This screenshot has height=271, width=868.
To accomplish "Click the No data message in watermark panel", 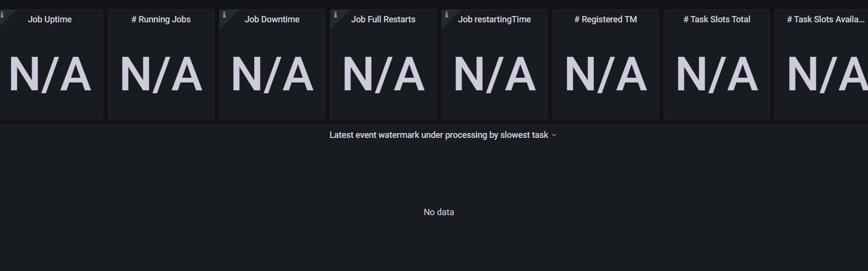I will pyautogui.click(x=439, y=212).
